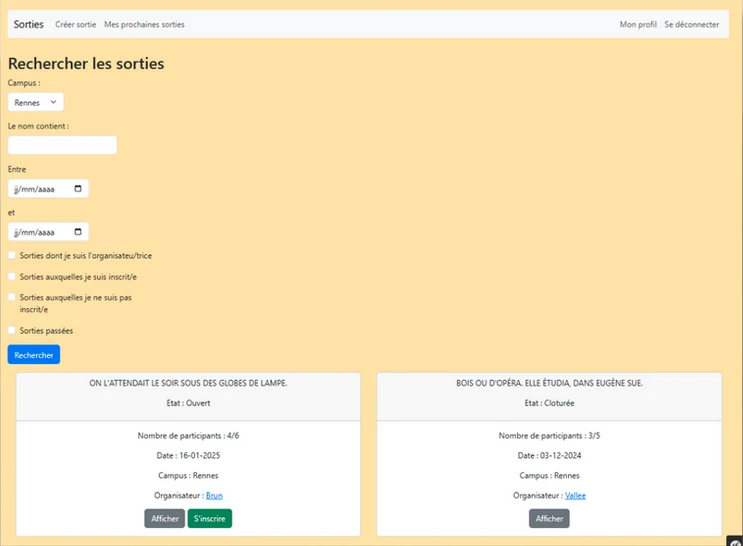Open organizer Brun's profile link
743x546 pixels.
(214, 495)
